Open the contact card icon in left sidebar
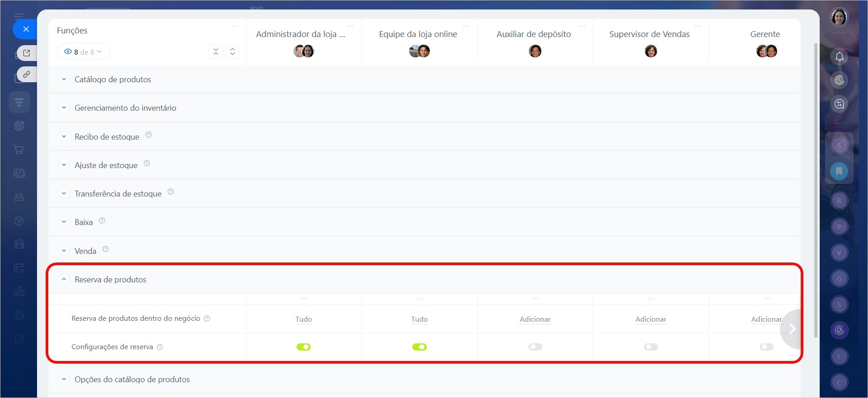Screen dimensions: 868x398 19,173
